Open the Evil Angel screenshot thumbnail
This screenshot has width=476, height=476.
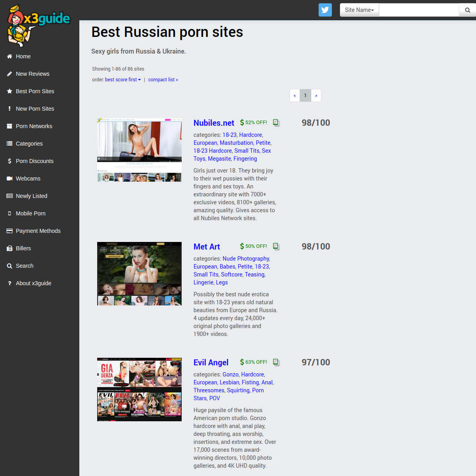[139, 390]
